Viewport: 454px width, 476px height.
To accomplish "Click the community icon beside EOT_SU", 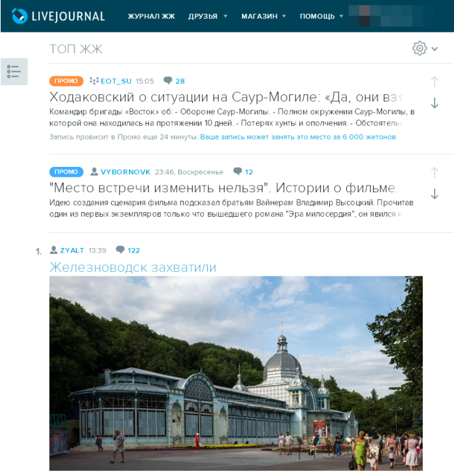I will point(94,80).
